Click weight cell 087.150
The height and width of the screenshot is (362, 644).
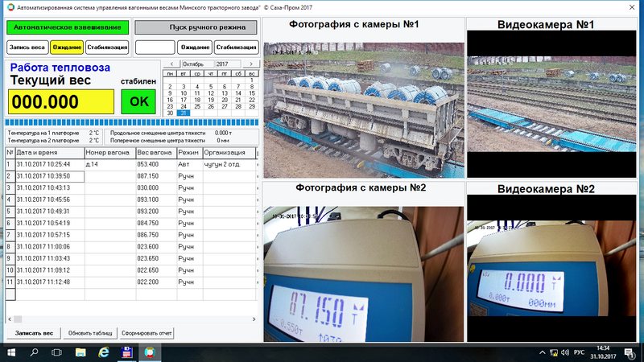click(156, 176)
